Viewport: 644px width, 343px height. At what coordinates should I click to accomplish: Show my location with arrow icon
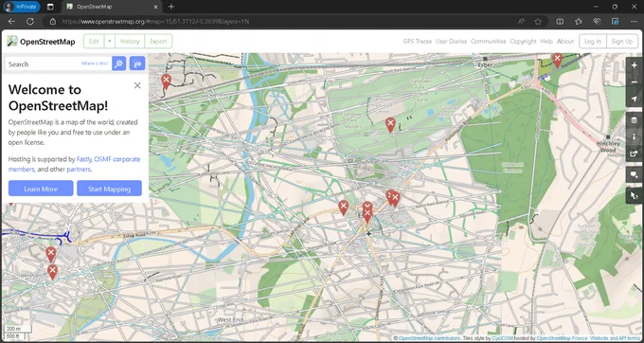coord(635,99)
